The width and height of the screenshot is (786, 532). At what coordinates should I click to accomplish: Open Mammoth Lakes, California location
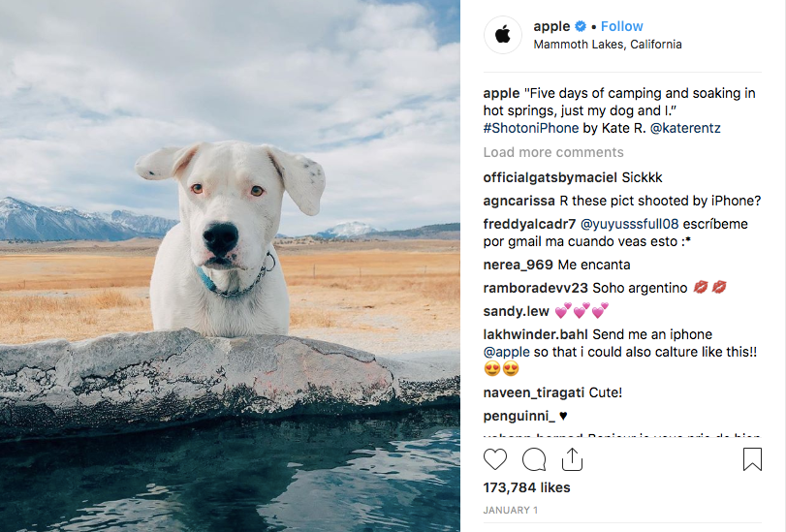click(608, 45)
